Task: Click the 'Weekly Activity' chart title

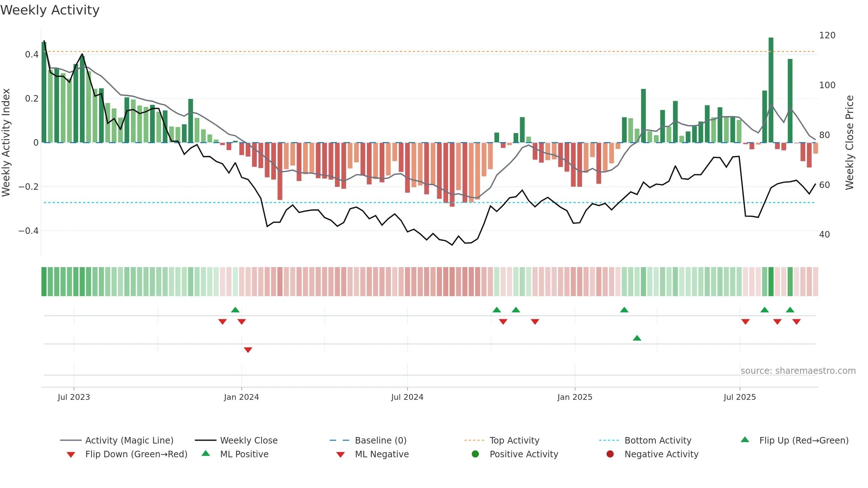Action: pyautogui.click(x=50, y=10)
